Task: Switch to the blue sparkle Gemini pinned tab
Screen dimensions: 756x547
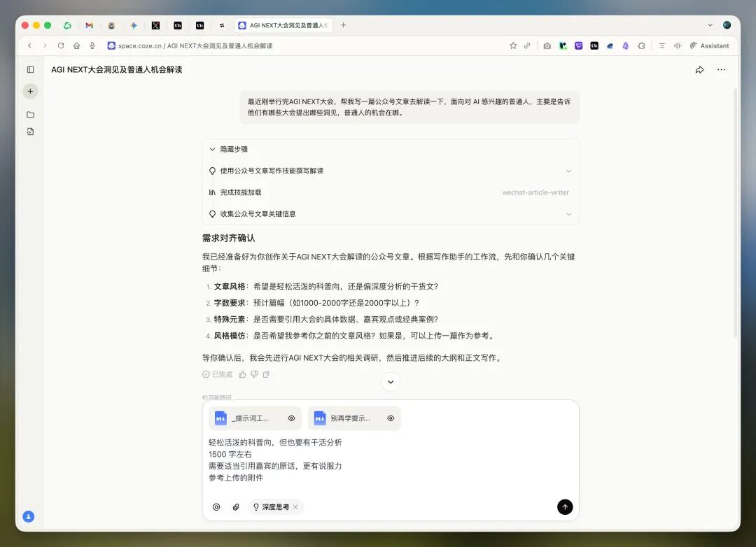Action: 134,26
